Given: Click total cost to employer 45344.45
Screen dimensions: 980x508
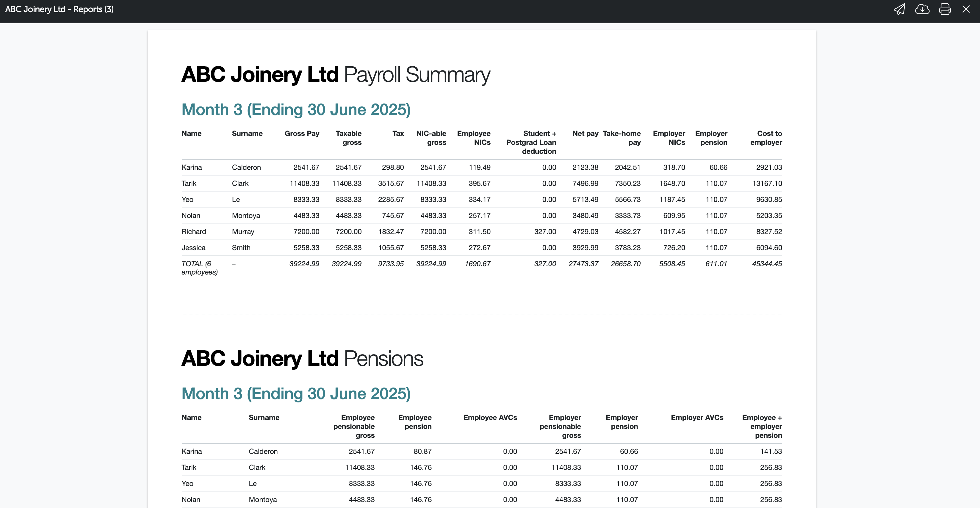Looking at the screenshot, I should (x=767, y=264).
